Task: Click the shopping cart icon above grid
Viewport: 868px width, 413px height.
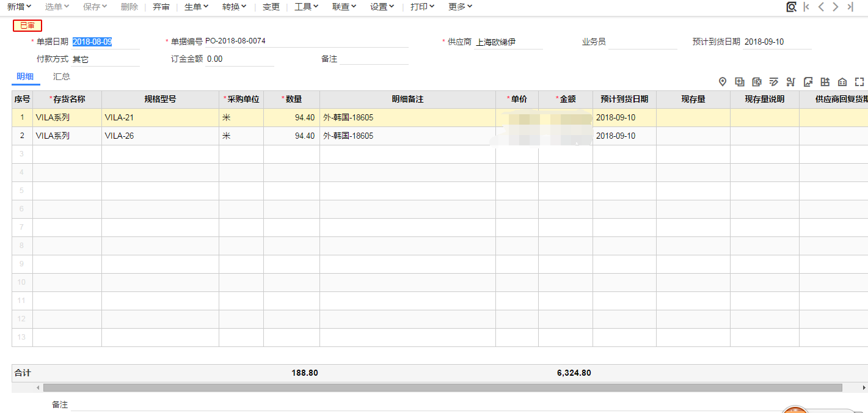Action: coord(791,82)
